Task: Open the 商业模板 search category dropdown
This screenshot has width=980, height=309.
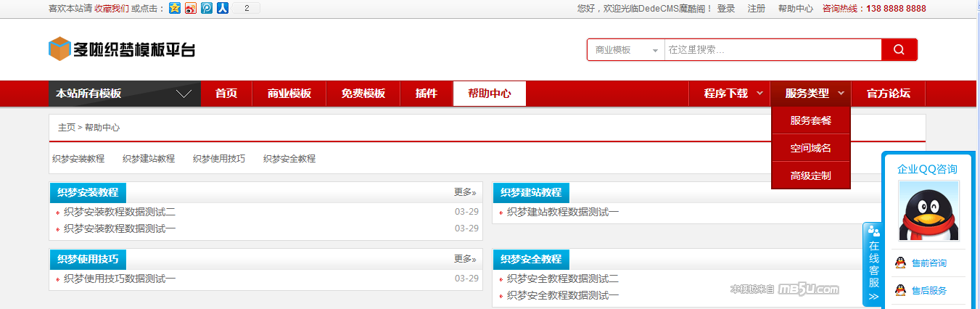Action: [x=625, y=50]
